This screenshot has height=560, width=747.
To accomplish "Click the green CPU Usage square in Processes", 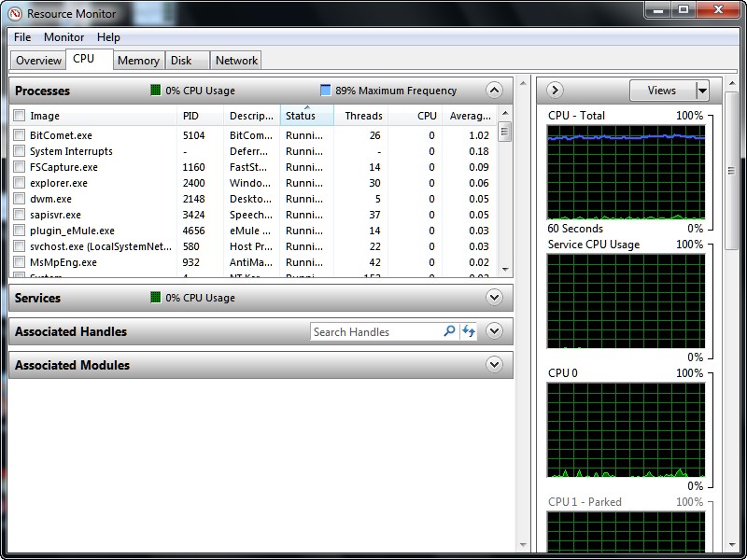I will [155, 90].
